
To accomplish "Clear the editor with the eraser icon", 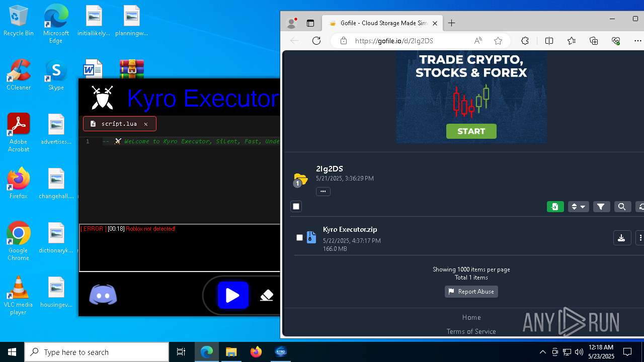I will pyautogui.click(x=267, y=296).
